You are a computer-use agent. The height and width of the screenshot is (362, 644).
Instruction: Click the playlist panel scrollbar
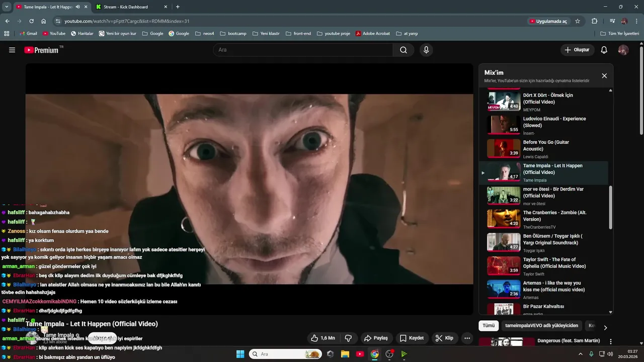(611, 207)
